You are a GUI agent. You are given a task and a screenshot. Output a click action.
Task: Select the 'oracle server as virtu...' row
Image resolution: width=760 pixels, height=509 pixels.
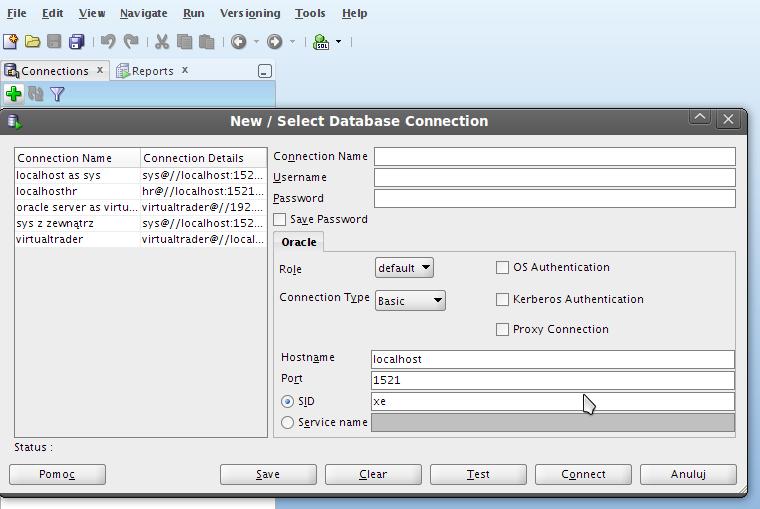(x=141, y=207)
